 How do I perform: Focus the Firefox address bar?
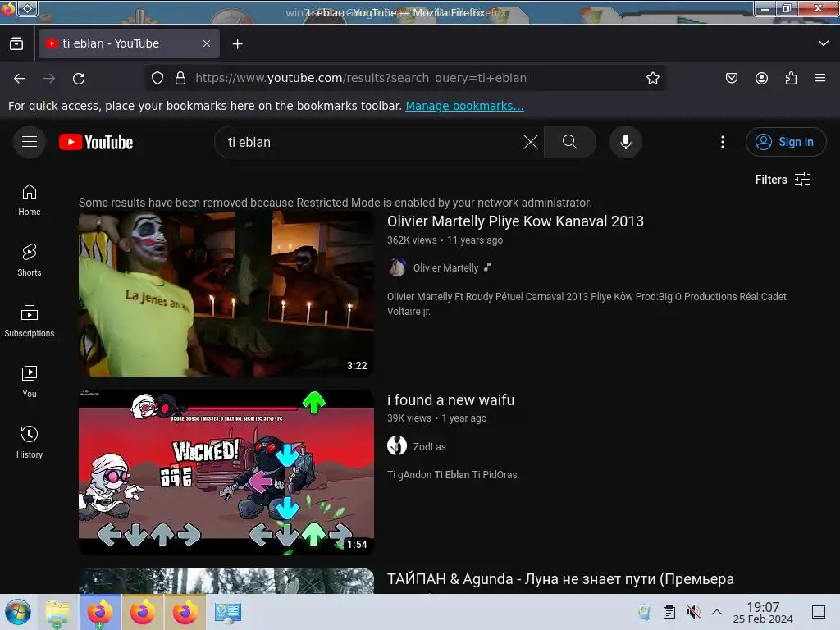(x=407, y=78)
